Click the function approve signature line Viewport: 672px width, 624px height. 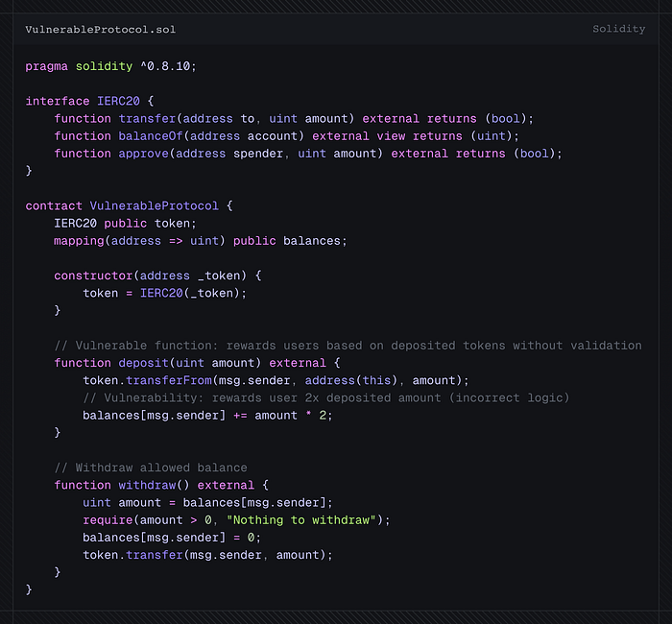point(308,154)
